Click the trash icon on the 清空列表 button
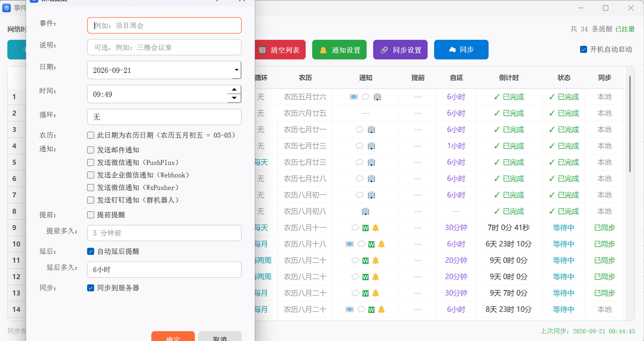Screen dimensions: 644x341 (262, 50)
